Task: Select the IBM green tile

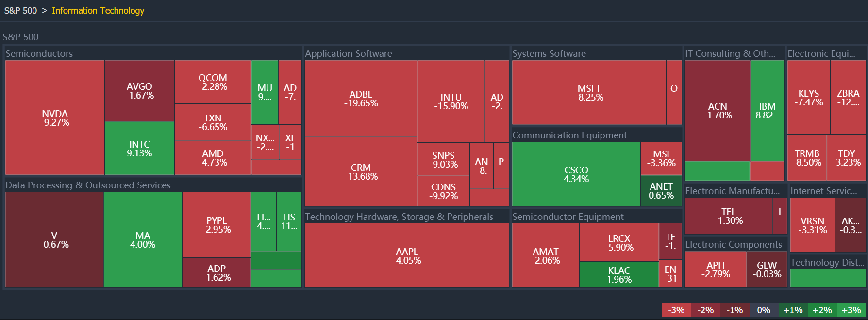Action: click(767, 110)
